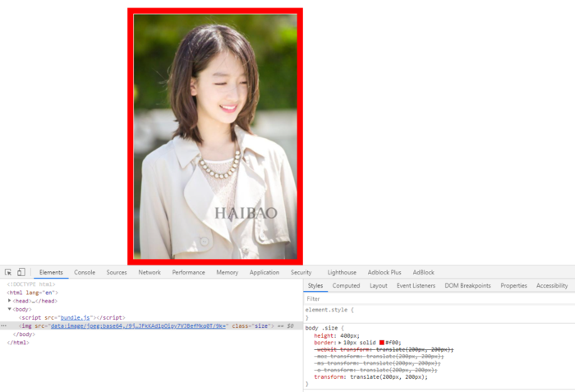
Task: Expand the border shorthand property arrow
Action: (339, 343)
